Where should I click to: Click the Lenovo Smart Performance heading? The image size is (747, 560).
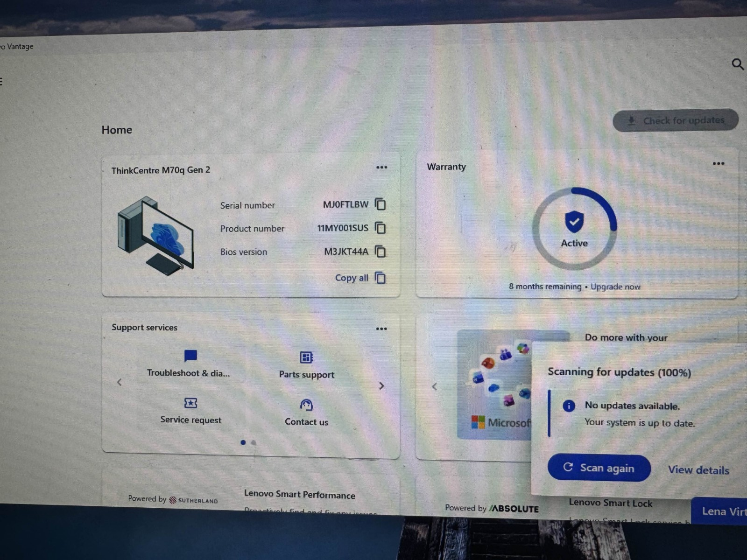(x=300, y=494)
